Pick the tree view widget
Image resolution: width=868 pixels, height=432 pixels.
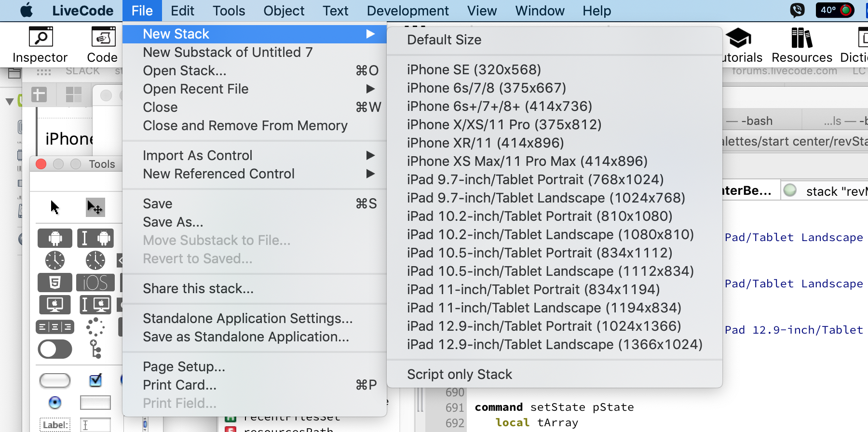pos(95,349)
